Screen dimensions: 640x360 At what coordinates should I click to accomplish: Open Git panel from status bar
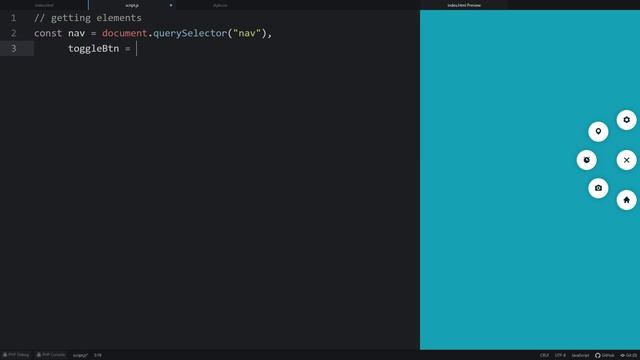tap(629, 355)
